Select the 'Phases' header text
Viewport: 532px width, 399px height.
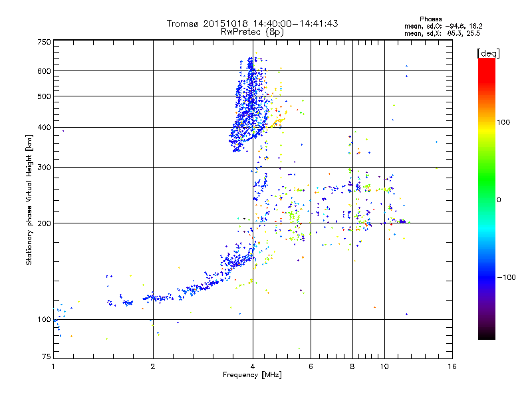click(x=430, y=19)
